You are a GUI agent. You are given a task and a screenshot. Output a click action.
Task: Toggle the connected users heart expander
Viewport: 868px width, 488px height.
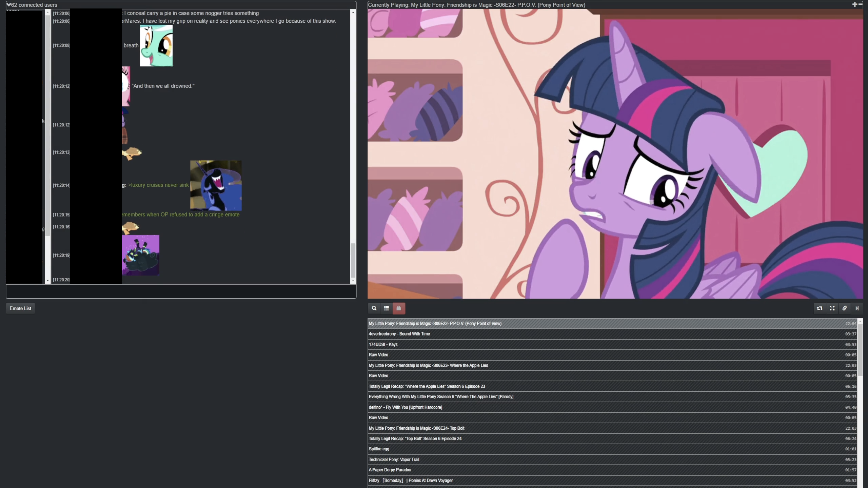pyautogui.click(x=9, y=5)
